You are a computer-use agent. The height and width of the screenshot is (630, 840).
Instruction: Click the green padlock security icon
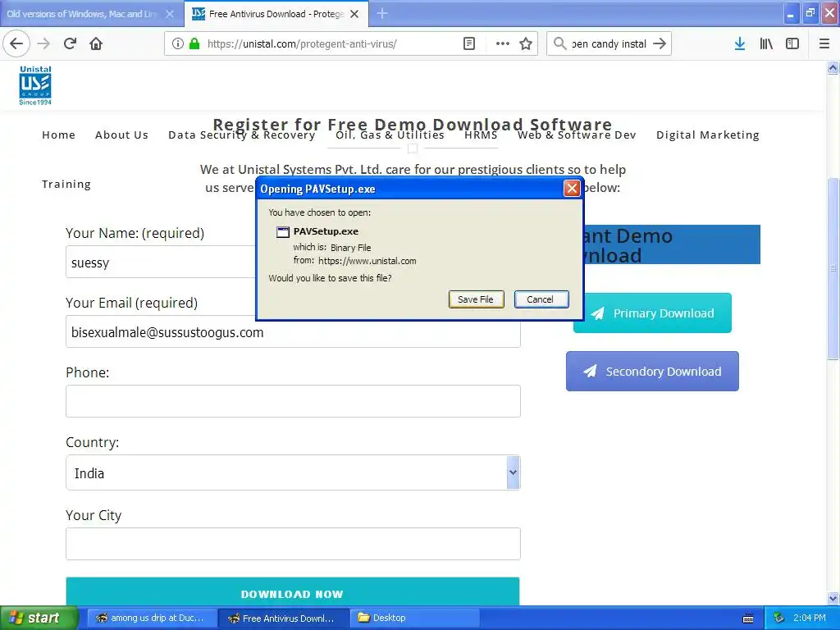(194, 43)
